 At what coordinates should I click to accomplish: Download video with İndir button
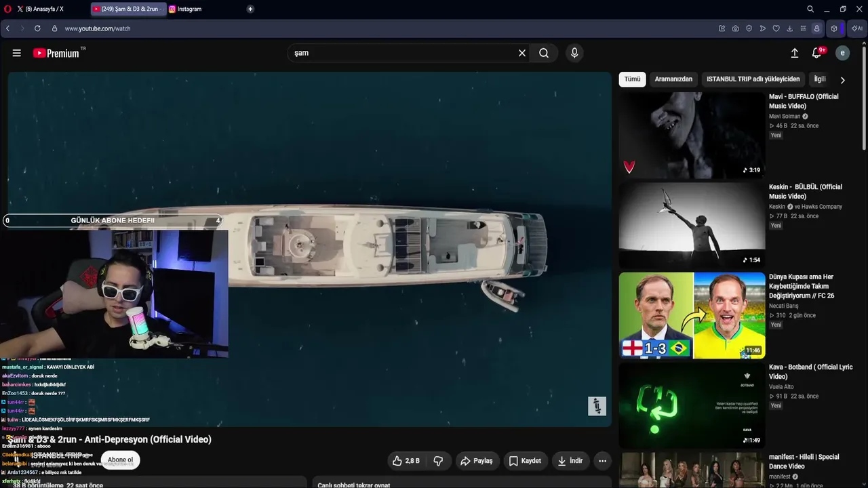(x=570, y=461)
